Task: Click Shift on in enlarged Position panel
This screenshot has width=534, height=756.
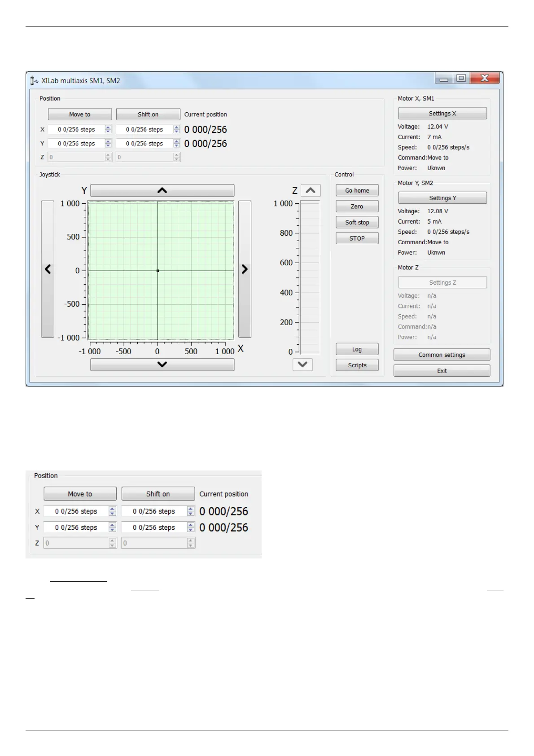Action: tap(158, 494)
